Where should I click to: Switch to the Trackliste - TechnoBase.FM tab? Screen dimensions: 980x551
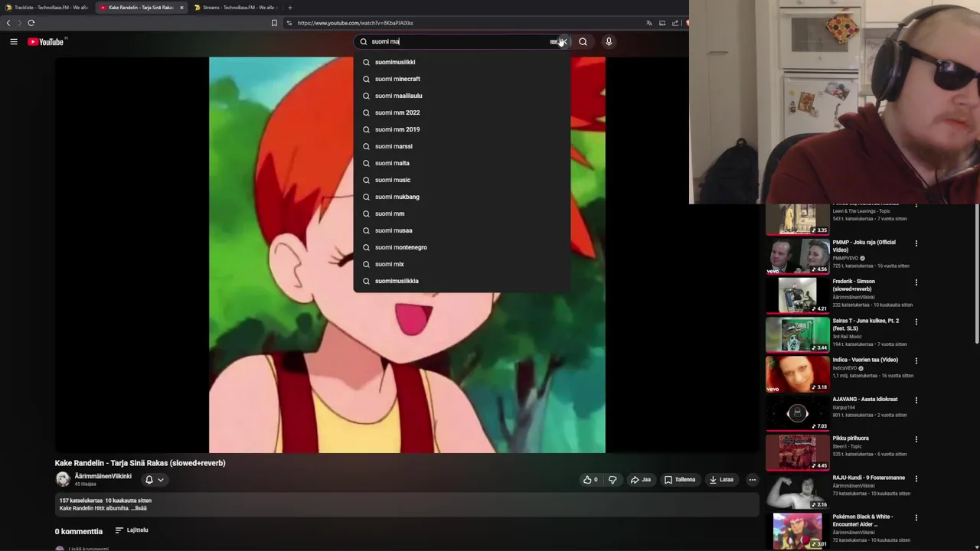pos(46,8)
